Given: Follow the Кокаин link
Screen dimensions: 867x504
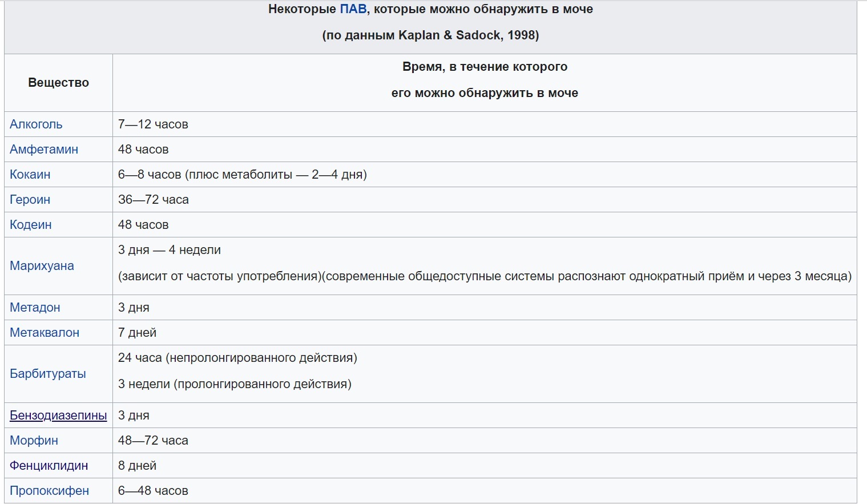Looking at the screenshot, I should click(x=30, y=175).
